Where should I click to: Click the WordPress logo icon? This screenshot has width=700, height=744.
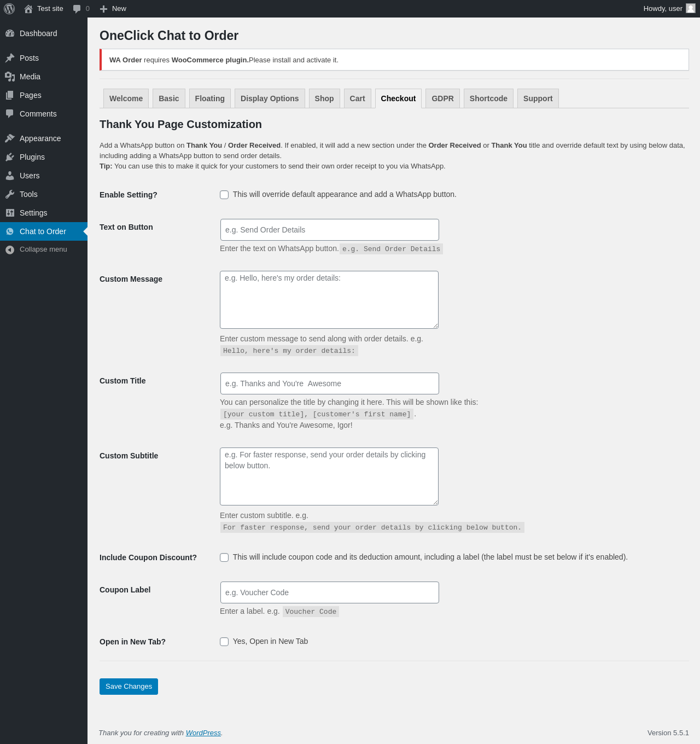click(x=9, y=9)
